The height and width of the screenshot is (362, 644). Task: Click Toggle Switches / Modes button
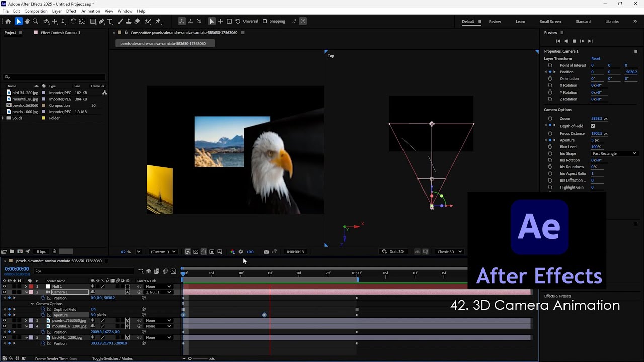point(112,358)
